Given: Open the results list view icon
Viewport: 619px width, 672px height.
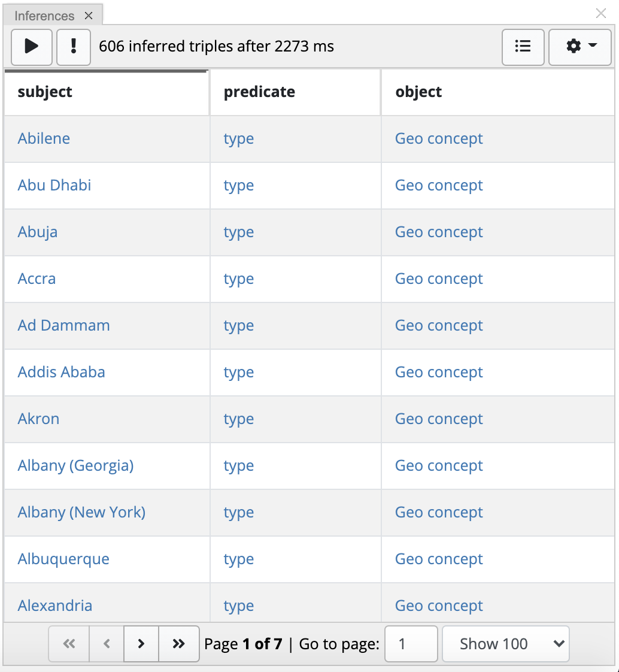Looking at the screenshot, I should pyautogui.click(x=523, y=47).
